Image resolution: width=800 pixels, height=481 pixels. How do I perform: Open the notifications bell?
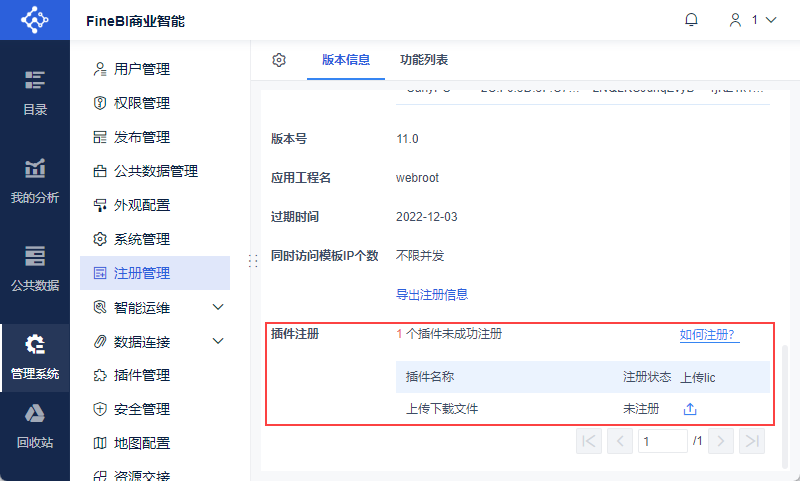click(691, 20)
